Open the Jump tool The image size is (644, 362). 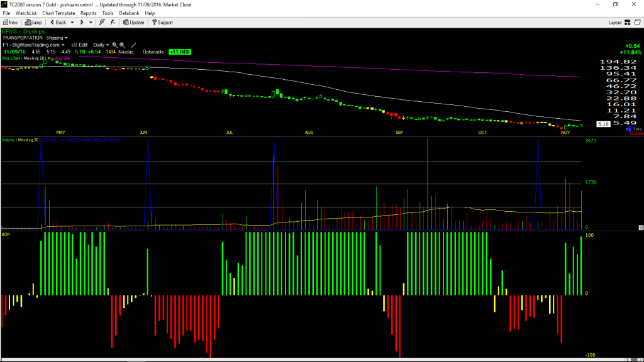tap(33, 23)
